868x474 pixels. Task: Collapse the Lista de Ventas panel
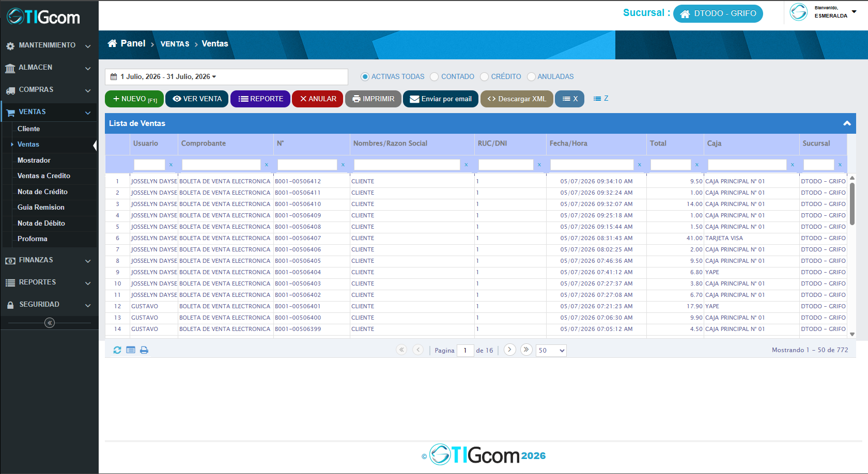(847, 123)
